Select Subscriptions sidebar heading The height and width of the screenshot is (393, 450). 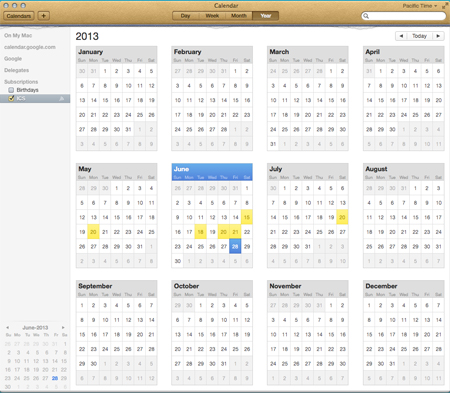(x=21, y=82)
